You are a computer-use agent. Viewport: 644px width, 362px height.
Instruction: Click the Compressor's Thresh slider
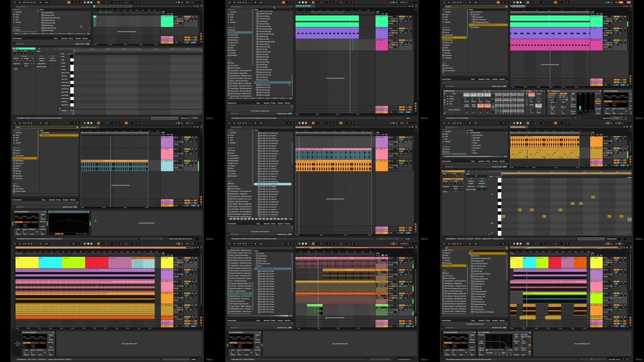coord(580,102)
